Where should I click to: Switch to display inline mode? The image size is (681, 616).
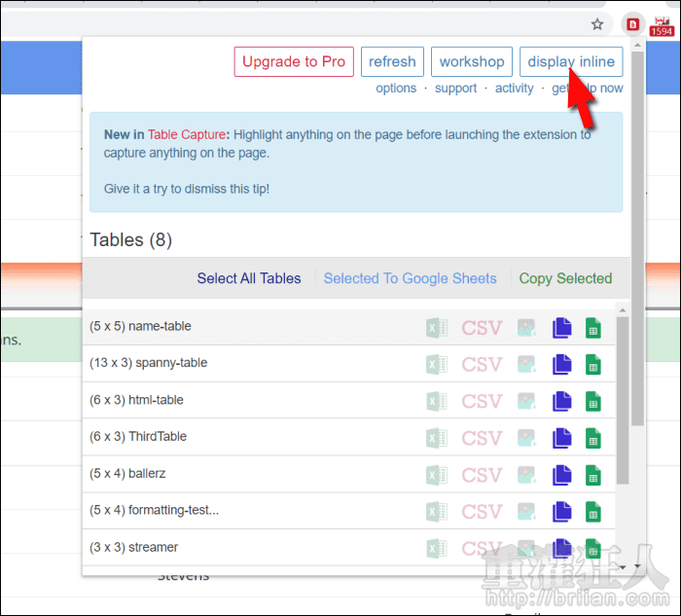point(571,61)
